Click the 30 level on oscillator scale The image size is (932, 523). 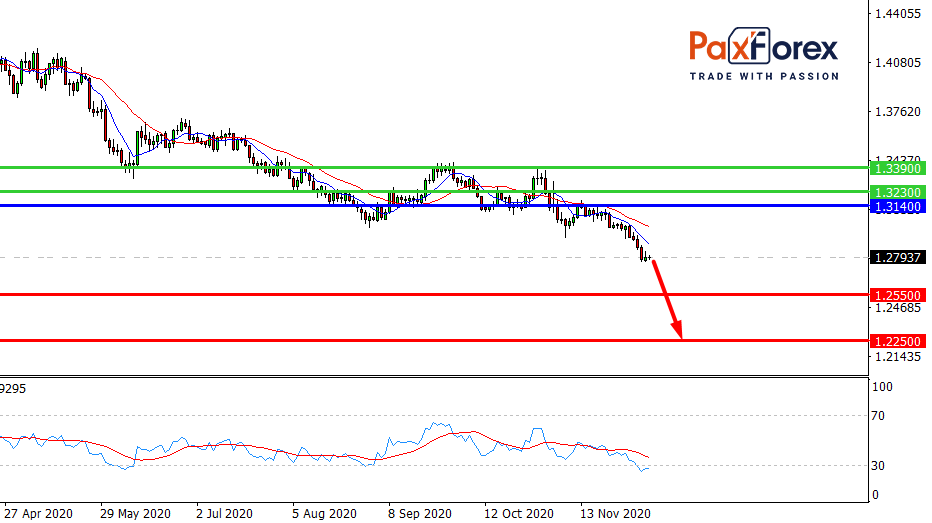[x=882, y=465]
